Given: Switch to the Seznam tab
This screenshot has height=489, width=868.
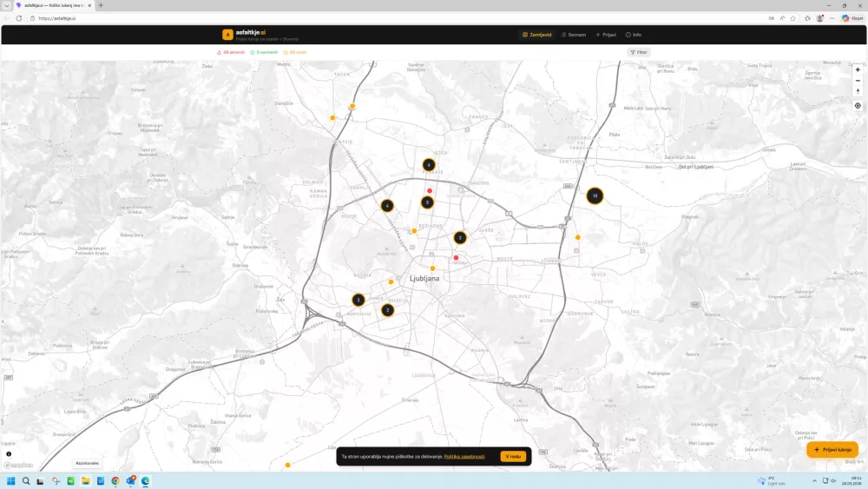Looking at the screenshot, I should [x=573, y=35].
